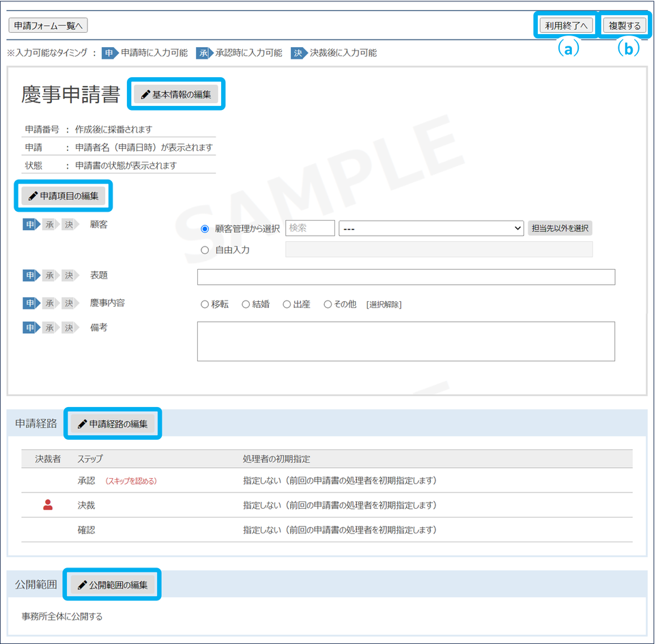Click into the 表題 text field
This screenshot has width=658, height=644.
(405, 277)
